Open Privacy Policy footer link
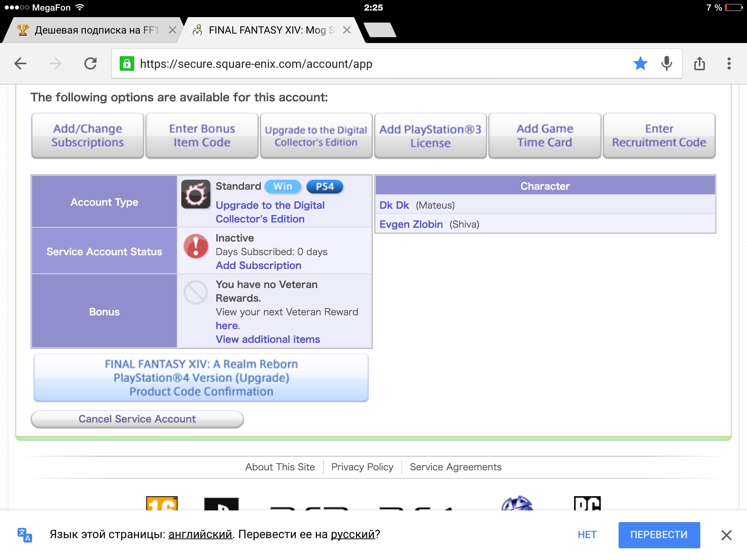This screenshot has width=747, height=560. pos(362,467)
